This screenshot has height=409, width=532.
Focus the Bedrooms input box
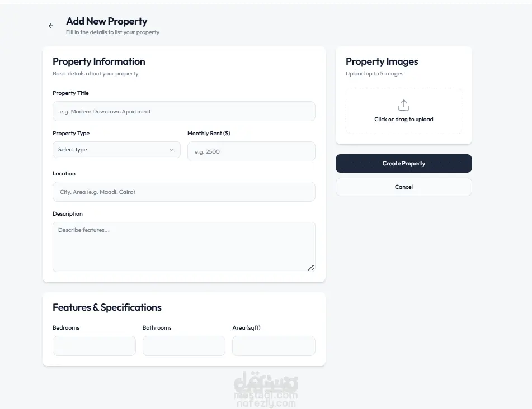click(x=94, y=346)
